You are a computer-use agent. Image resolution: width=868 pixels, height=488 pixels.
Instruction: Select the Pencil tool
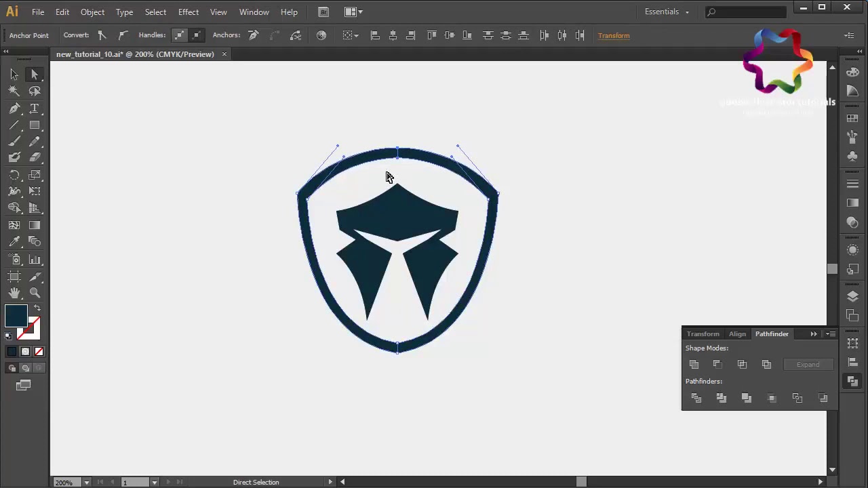click(35, 142)
